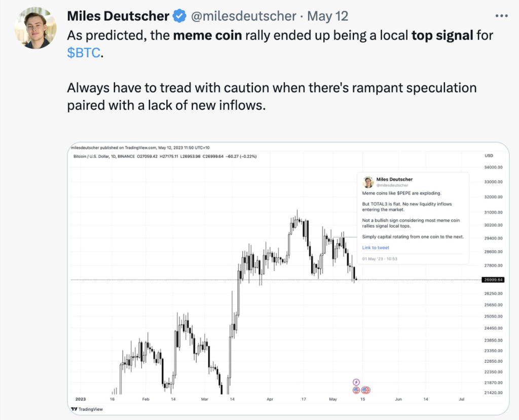This screenshot has width=519, height=420.
Task: Click the small avatar in embedded tweet card
Action: tap(368, 182)
